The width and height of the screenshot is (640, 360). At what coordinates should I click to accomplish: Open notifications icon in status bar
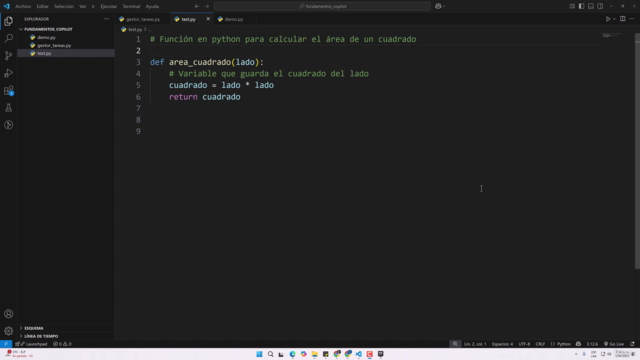(x=632, y=344)
